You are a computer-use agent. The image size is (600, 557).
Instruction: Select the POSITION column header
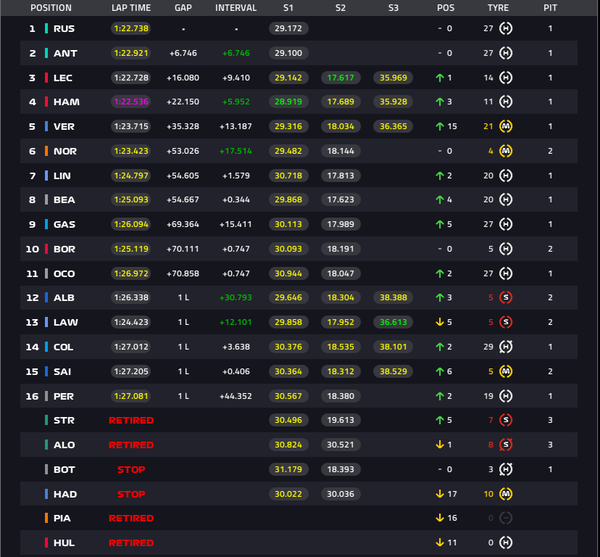click(51, 8)
